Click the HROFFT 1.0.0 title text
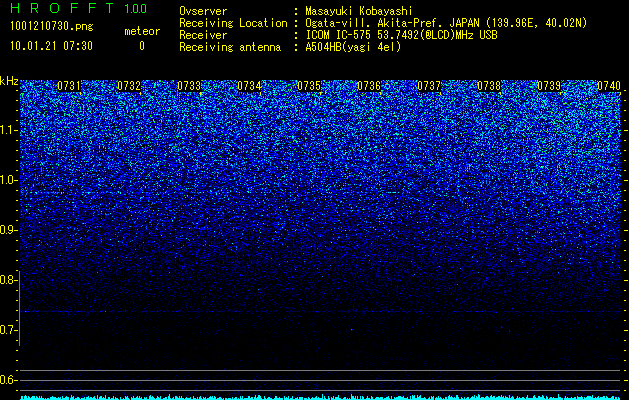 coord(79,8)
